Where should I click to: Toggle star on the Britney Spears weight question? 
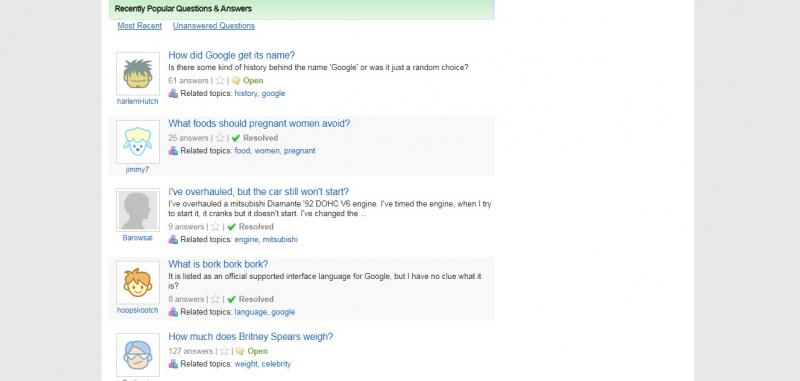(x=224, y=351)
